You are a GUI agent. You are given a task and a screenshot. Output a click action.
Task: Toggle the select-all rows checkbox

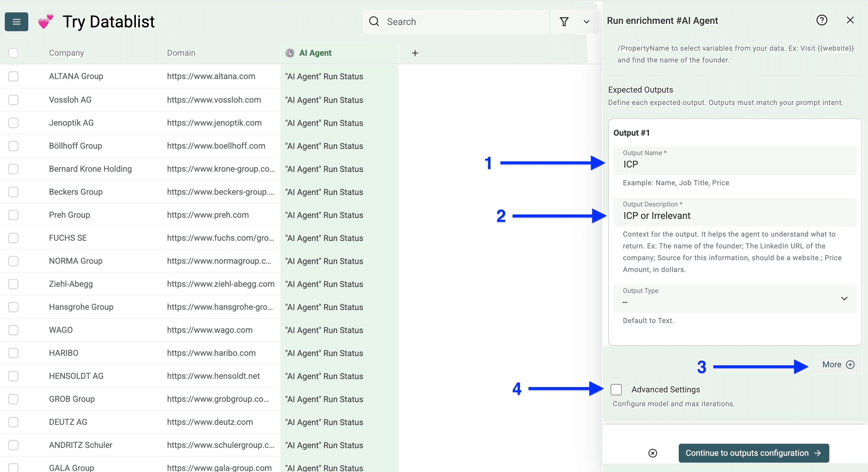click(13, 53)
